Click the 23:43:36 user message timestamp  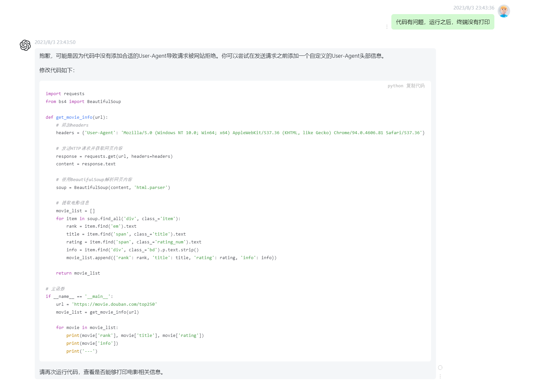coord(474,8)
